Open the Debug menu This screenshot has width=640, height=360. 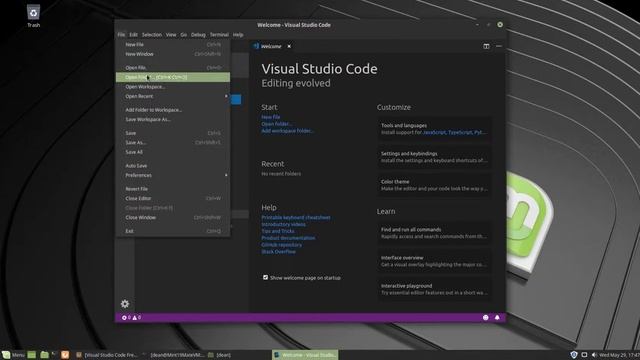tap(198, 35)
